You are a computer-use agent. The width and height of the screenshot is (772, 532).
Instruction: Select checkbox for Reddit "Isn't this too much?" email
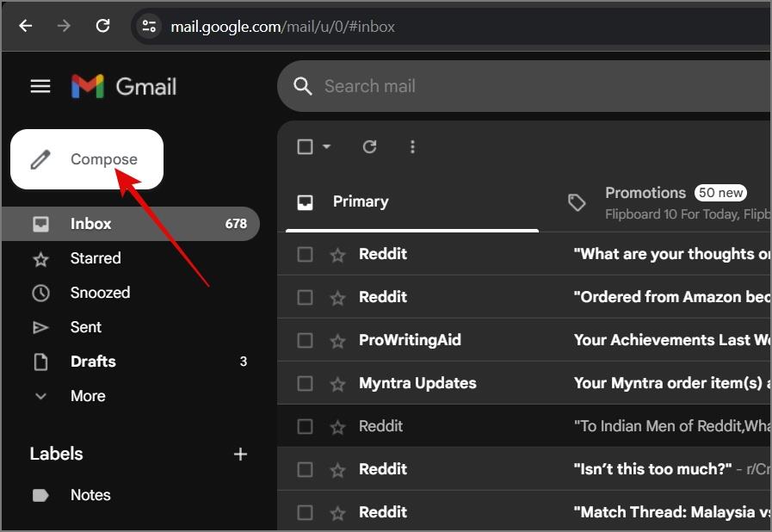305,469
